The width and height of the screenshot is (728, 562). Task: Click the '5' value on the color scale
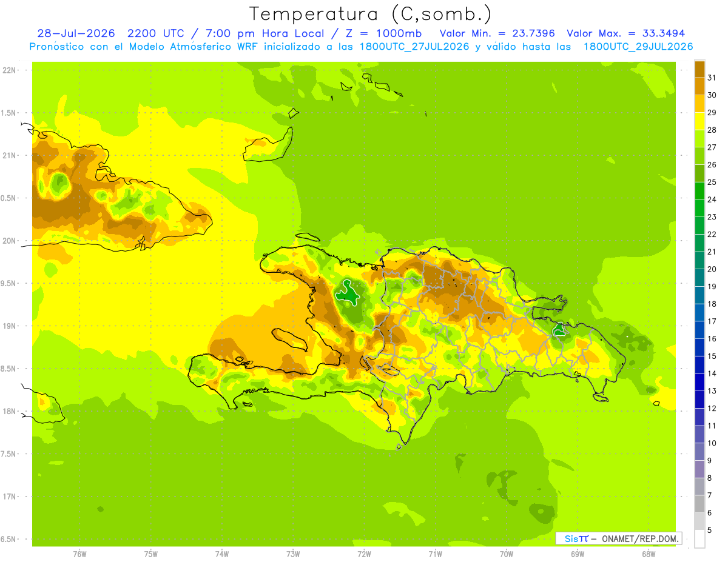coord(710,530)
